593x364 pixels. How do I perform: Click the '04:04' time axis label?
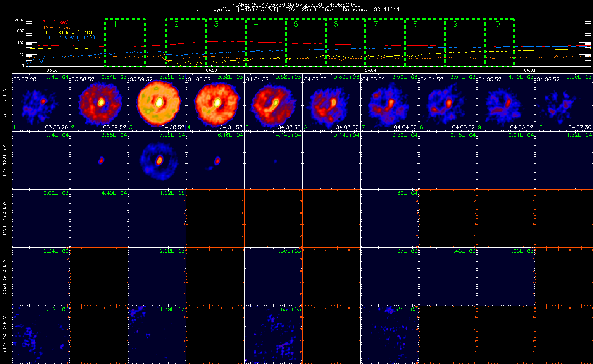pos(371,70)
